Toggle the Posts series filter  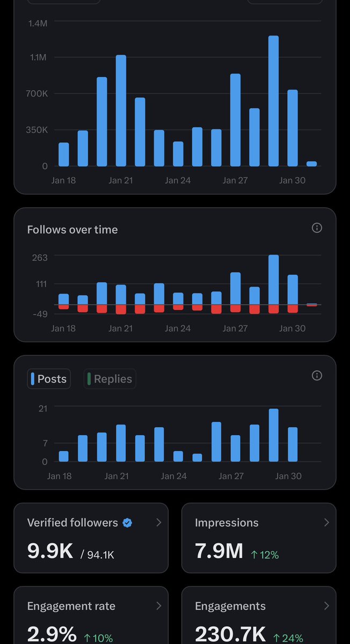[x=49, y=379]
